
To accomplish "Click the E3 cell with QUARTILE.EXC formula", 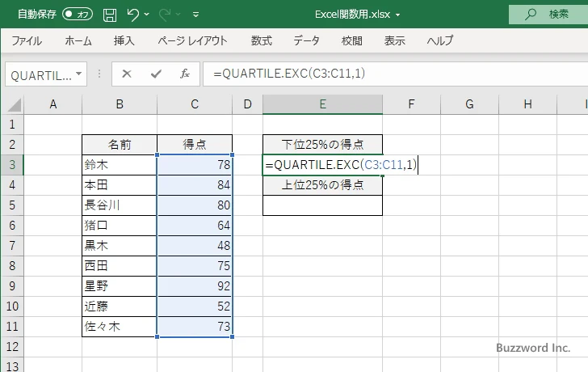I will click(x=322, y=165).
